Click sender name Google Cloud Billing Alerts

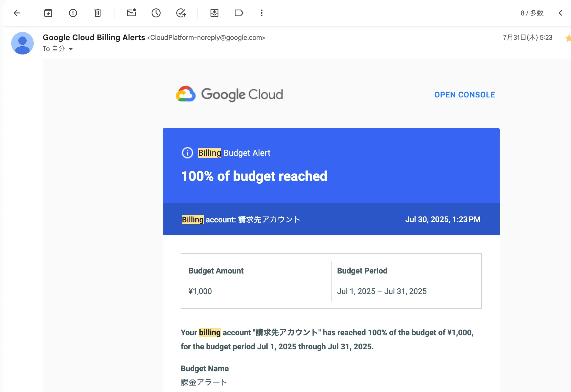pyautogui.click(x=94, y=37)
